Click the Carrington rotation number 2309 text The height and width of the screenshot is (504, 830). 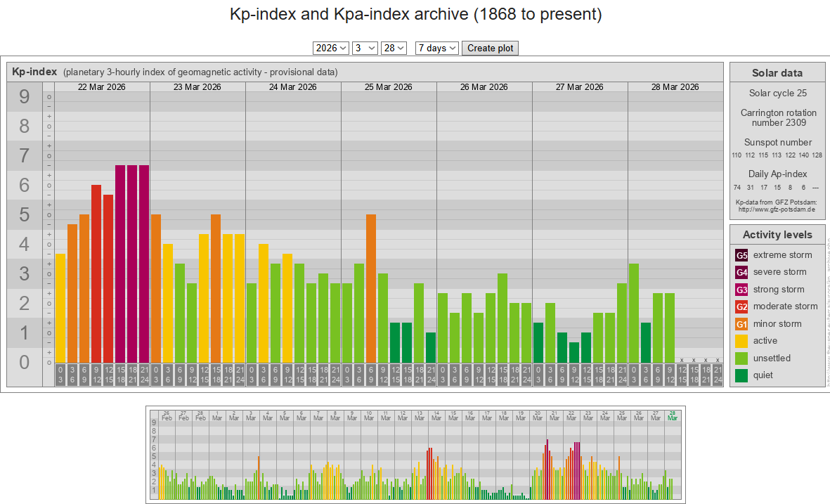tap(778, 117)
